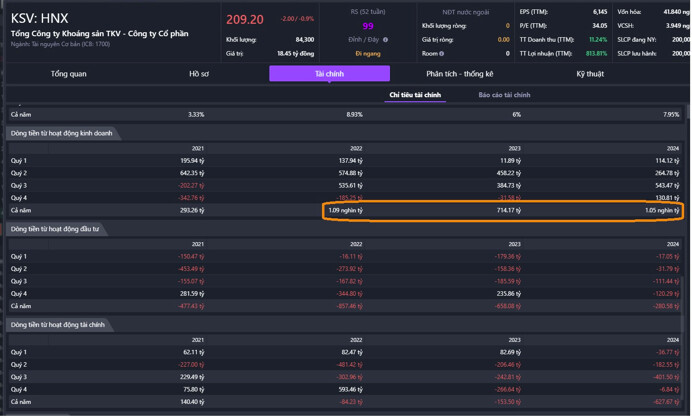
Task: Click the info icon next to Room
Action: [x=442, y=54]
